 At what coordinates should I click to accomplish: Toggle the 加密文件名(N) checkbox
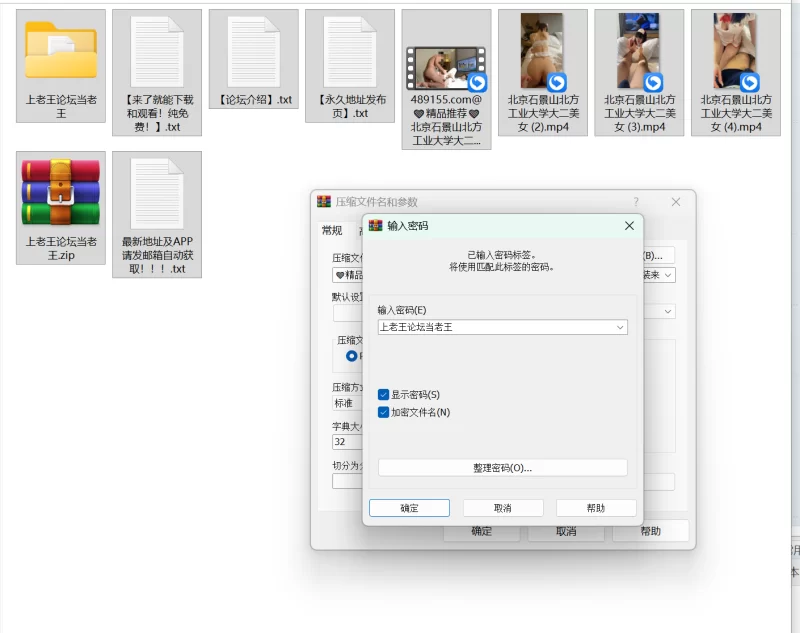point(384,412)
